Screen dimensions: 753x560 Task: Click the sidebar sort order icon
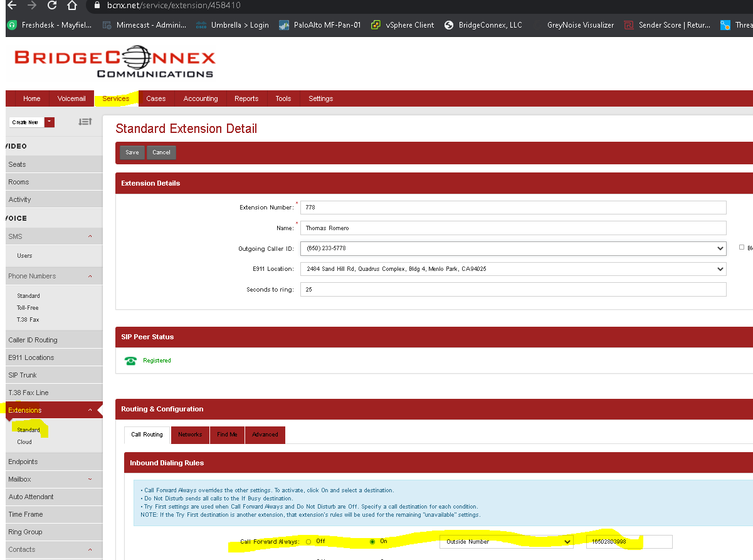point(85,122)
